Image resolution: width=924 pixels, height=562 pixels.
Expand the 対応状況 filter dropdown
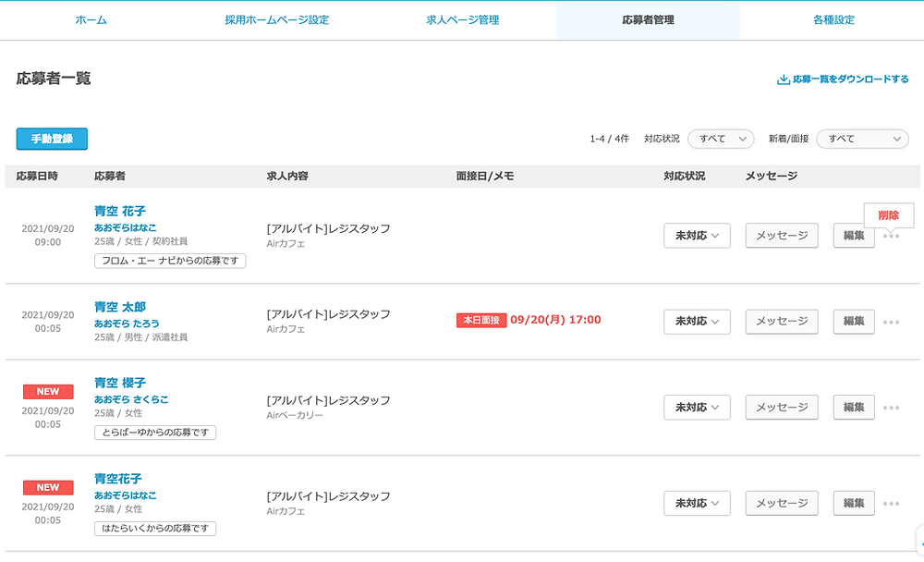click(x=721, y=140)
